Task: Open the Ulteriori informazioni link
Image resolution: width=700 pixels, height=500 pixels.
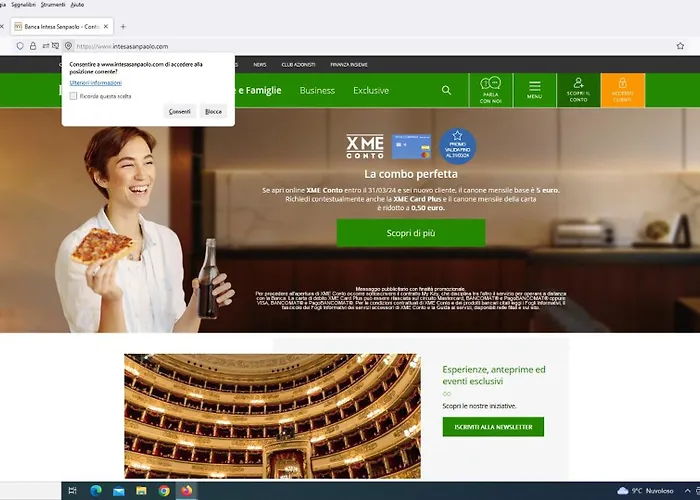Action: (x=96, y=83)
